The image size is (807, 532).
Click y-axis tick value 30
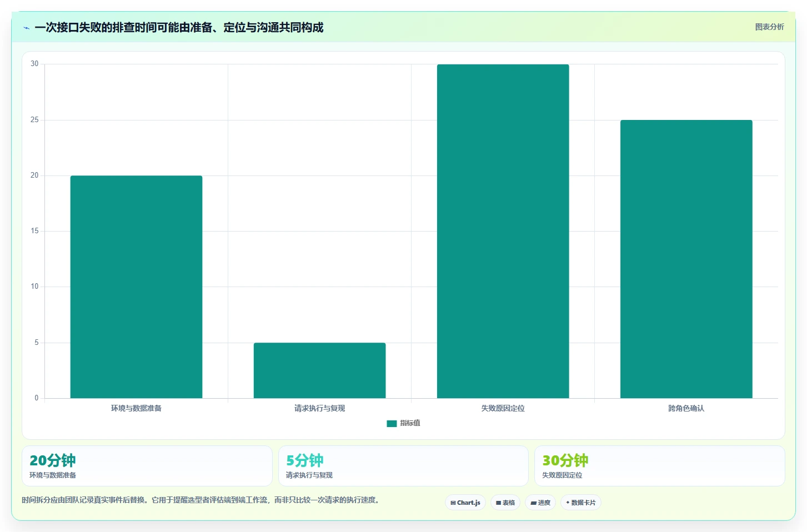pos(34,64)
